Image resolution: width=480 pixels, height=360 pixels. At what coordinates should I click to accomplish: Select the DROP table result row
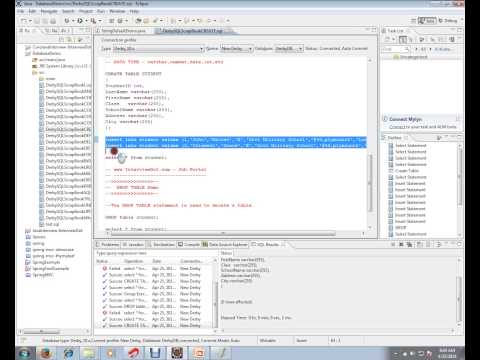tap(152, 306)
